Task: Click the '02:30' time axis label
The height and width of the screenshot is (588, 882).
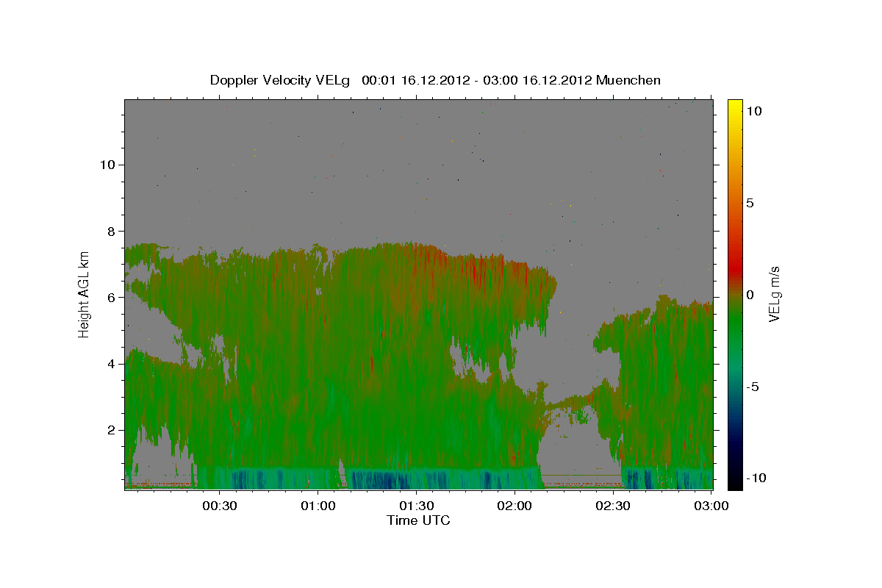Action: (x=612, y=506)
